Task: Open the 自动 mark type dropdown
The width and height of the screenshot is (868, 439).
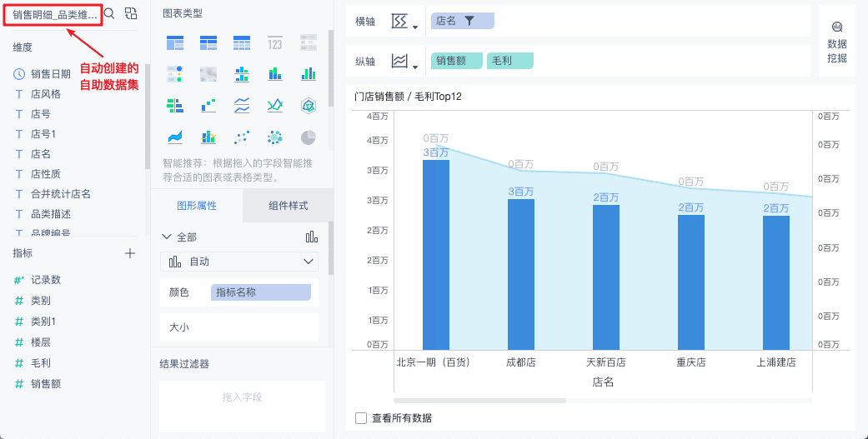Action: click(239, 262)
